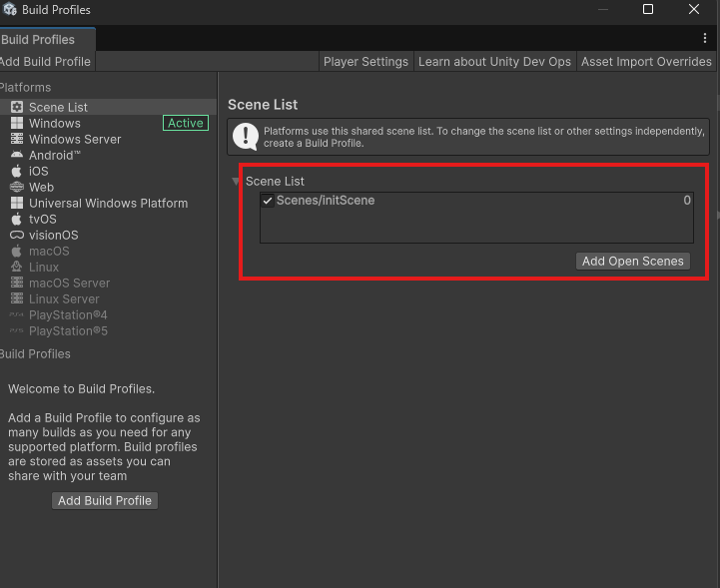Click the green Active badge

pyautogui.click(x=186, y=123)
